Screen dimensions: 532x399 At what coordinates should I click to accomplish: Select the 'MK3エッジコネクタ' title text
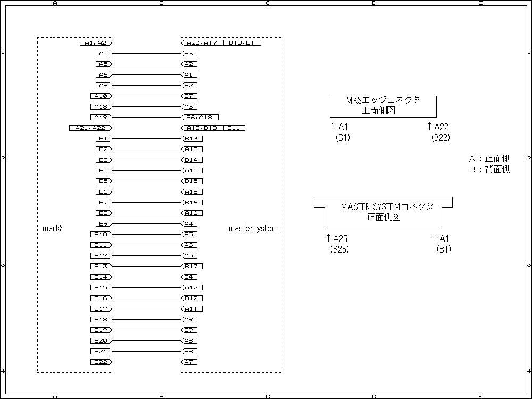click(x=383, y=100)
